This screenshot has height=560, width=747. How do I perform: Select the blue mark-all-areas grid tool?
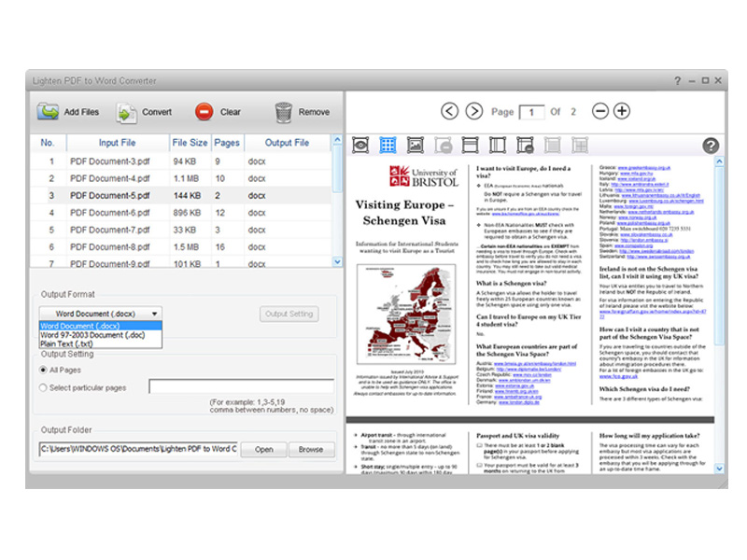(x=387, y=145)
